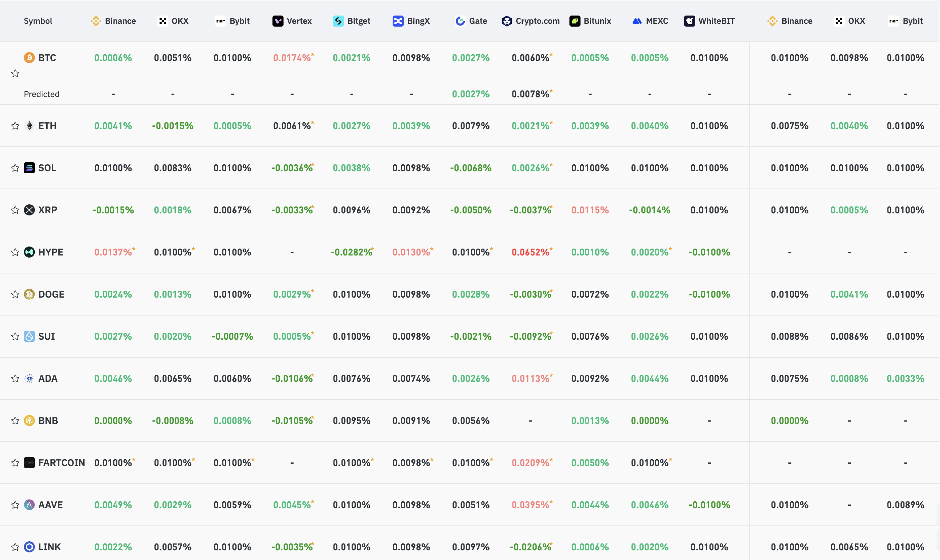Click the Dogecoin icon
The image size is (940, 560).
coord(29,295)
